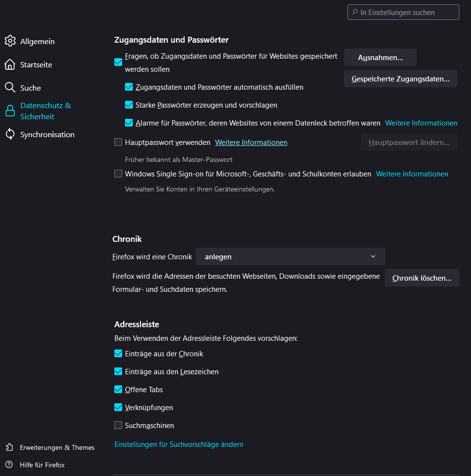This screenshot has height=476, width=471.
Task: Click the Chronik löschen button
Action: point(422,278)
